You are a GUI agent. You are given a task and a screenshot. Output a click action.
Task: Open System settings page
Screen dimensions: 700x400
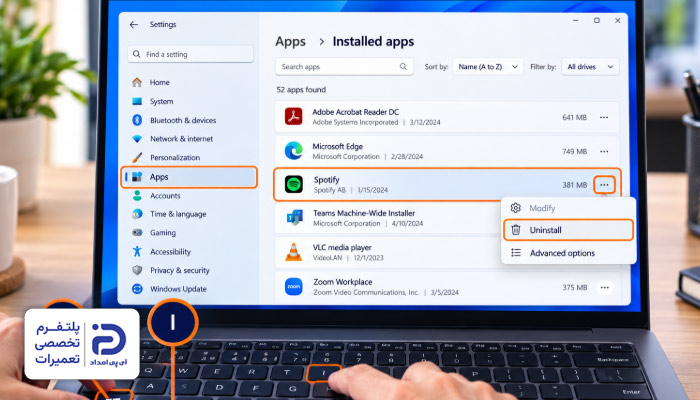[x=162, y=101]
